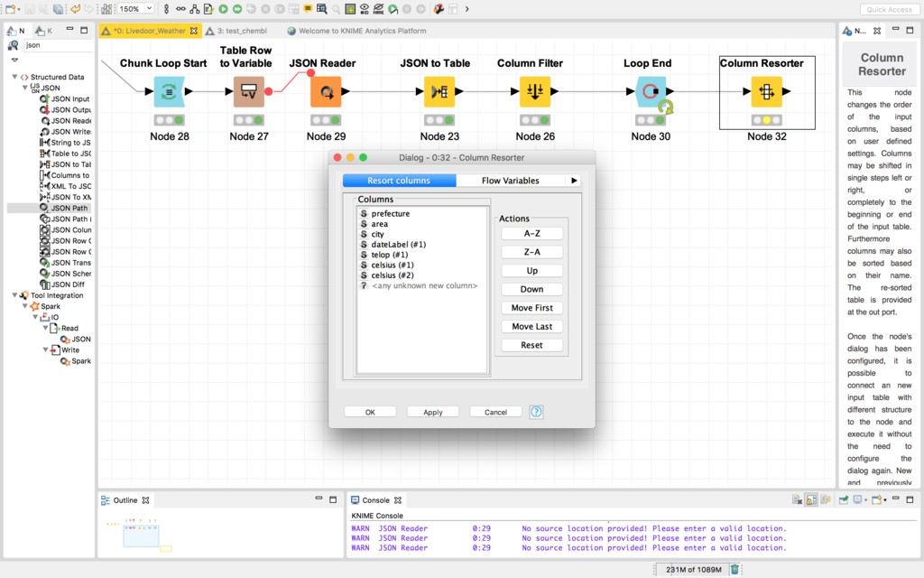Collapse the JSON folder in node repository
The image size is (924, 578).
pos(24,88)
